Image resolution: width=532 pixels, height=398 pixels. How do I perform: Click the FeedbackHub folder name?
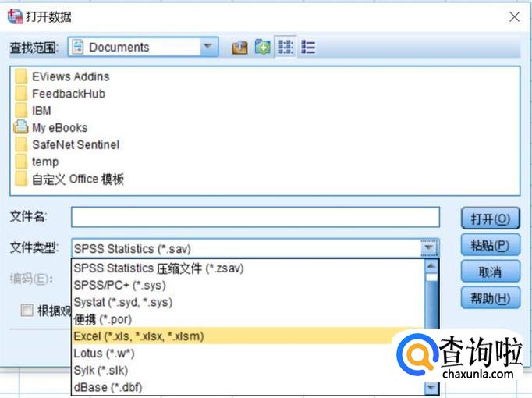click(69, 94)
